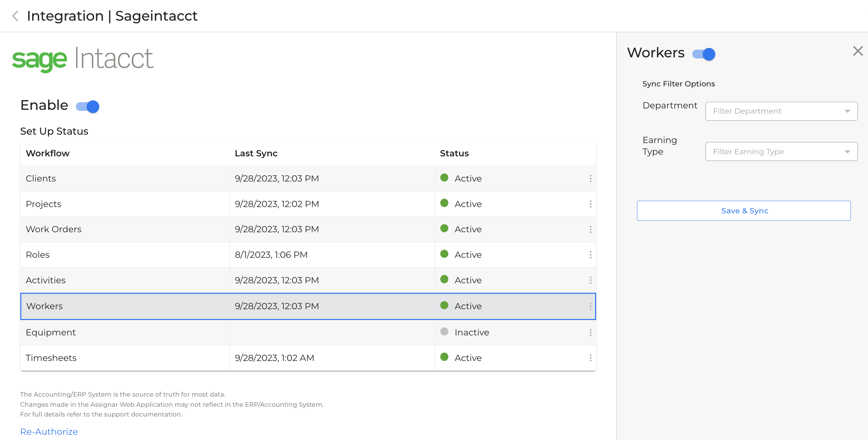Open the three-dot menu for Clients row

(x=591, y=179)
